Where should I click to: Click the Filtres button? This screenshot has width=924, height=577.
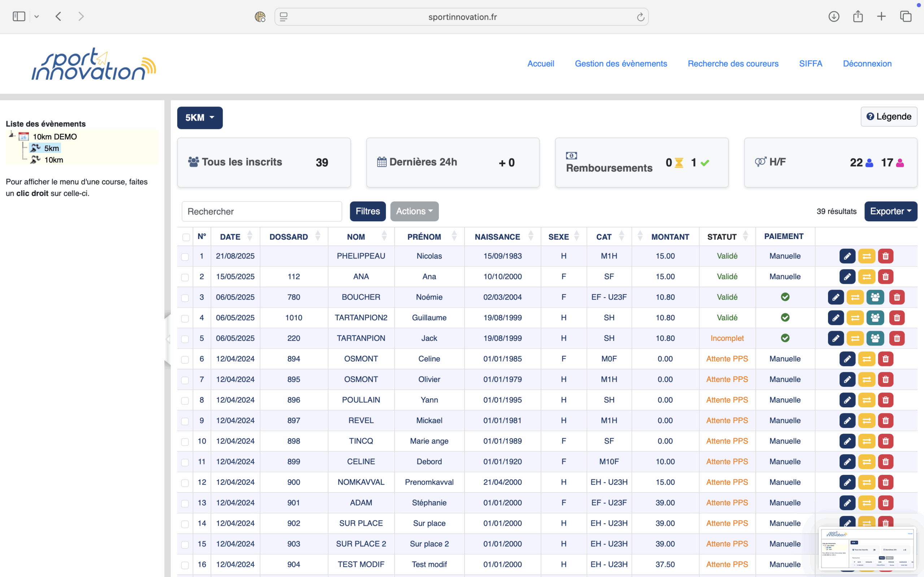click(367, 212)
